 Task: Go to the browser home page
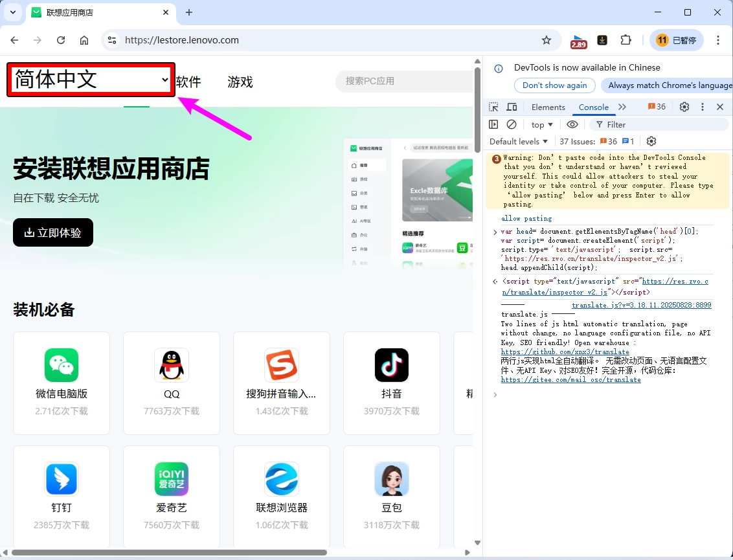tap(84, 40)
